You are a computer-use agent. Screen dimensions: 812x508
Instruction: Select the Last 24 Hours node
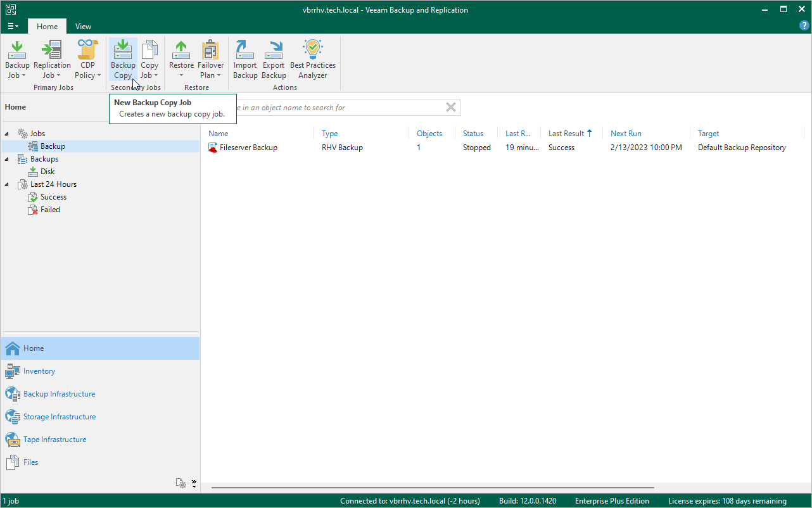[53, 184]
